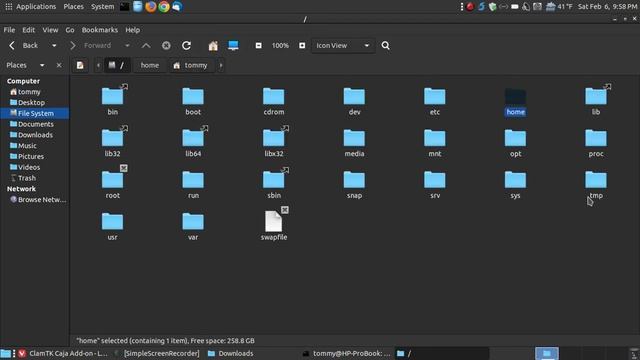The width and height of the screenshot is (640, 360).
Task: Open the Bookmarks menu
Action: [100, 30]
